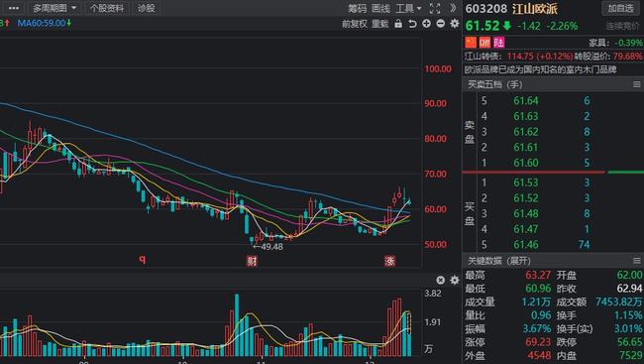Expand the 关键数据 (展开) header
The height and width of the screenshot is (364, 644).
499,261
